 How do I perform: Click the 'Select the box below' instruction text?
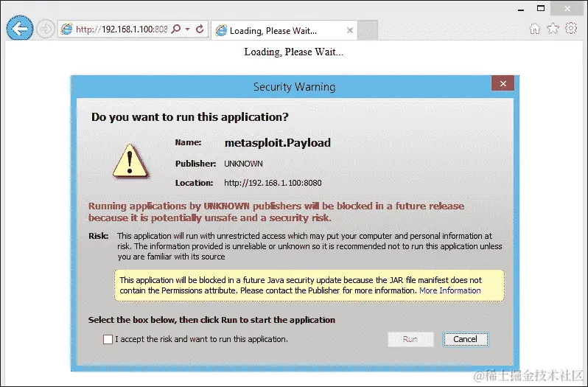tap(211, 320)
